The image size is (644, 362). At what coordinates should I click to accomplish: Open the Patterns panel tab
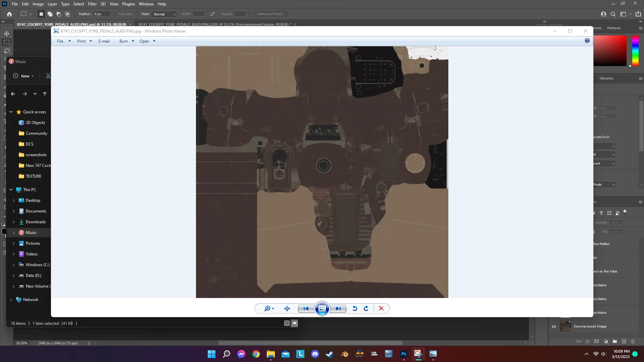click(614, 28)
